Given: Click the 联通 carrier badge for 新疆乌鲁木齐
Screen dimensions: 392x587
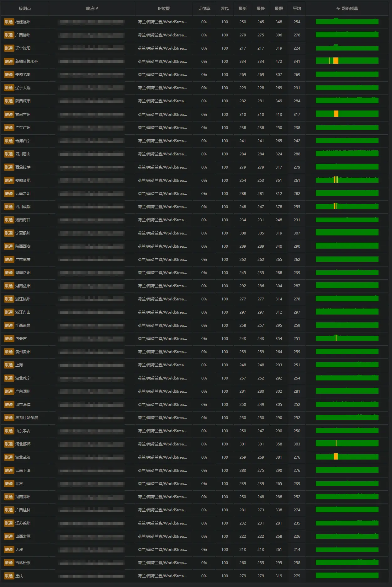Looking at the screenshot, I should point(9,62).
